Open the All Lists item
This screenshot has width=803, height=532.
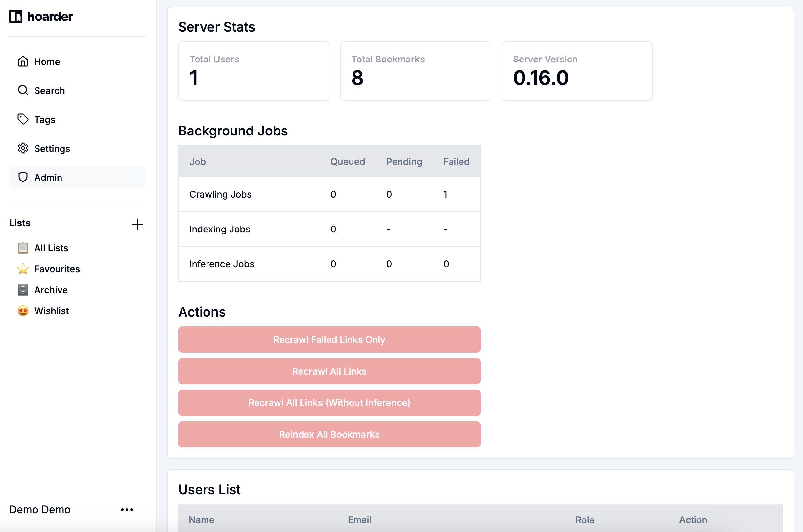click(x=51, y=248)
